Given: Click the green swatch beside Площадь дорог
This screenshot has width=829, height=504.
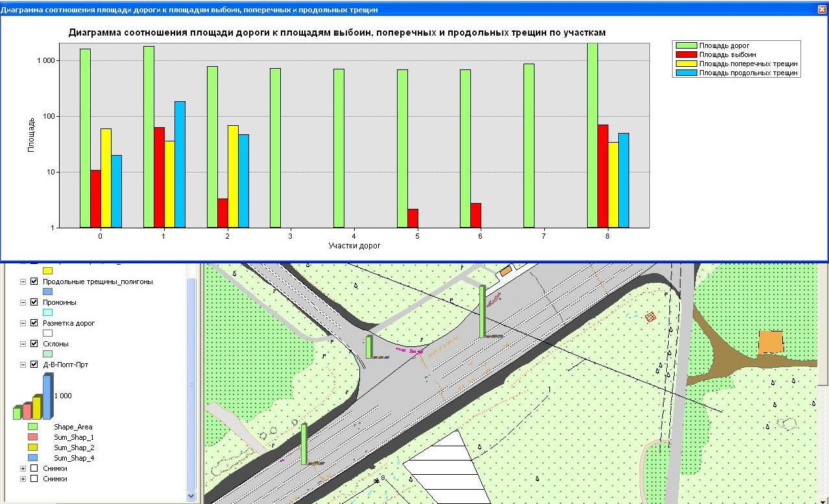Looking at the screenshot, I should coord(686,46).
